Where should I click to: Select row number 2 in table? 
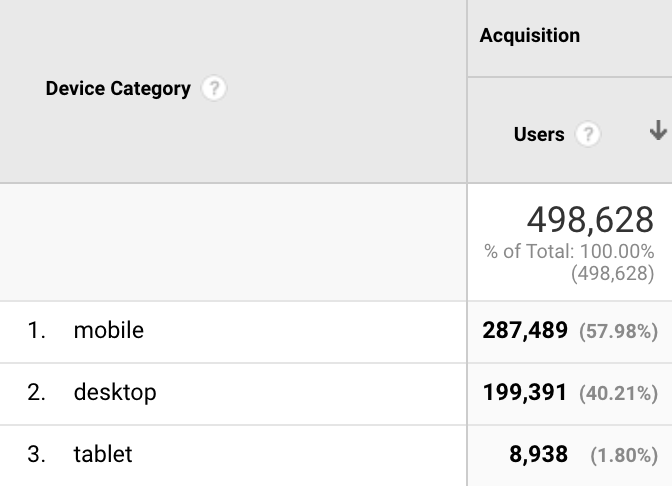point(36,393)
